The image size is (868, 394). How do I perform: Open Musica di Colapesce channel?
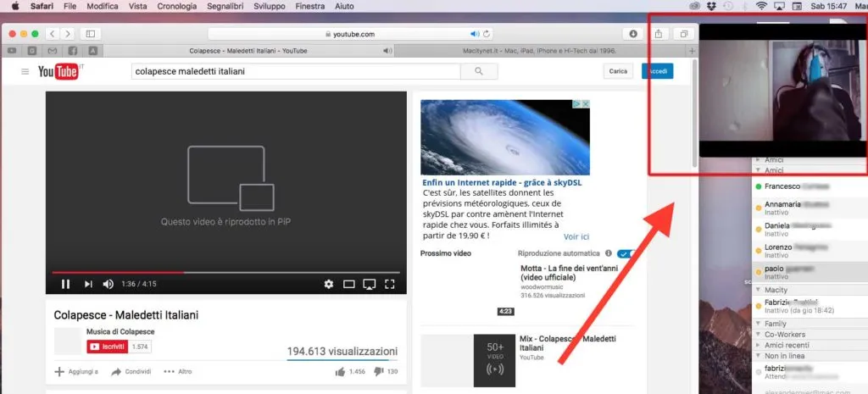pos(120,331)
